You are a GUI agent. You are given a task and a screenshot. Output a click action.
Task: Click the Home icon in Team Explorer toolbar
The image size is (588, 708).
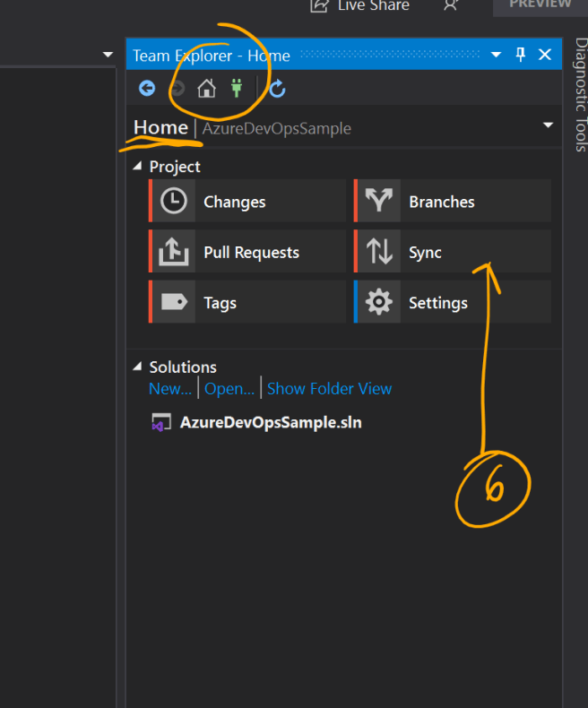[206, 88]
